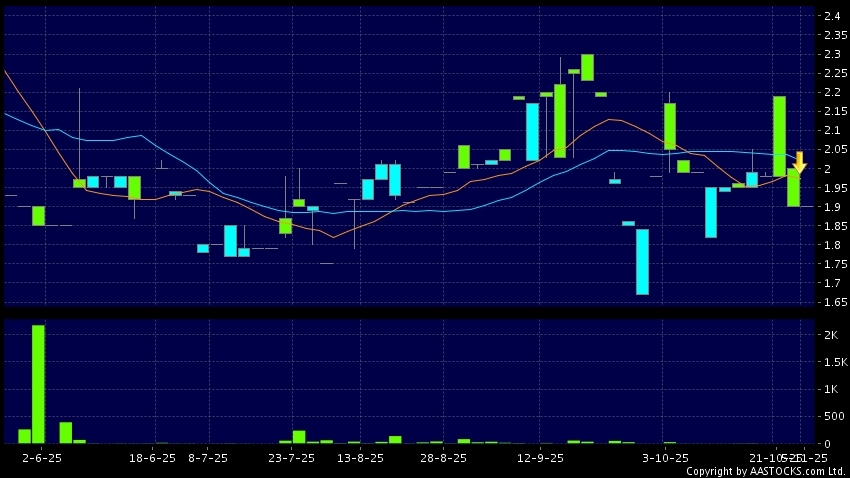This screenshot has height=478, width=850.
Task: Click the long cyan candle bottoming near 1.67
Action: 642,262
